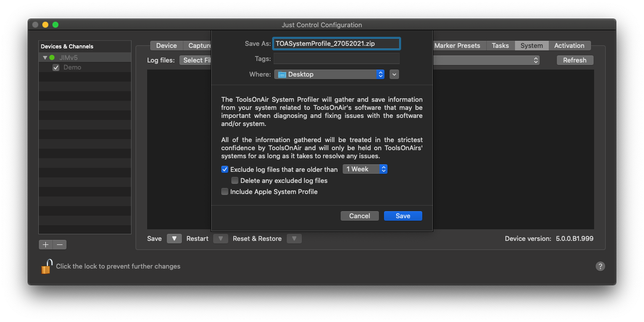Open the 1 Week age dropdown

pyautogui.click(x=365, y=169)
